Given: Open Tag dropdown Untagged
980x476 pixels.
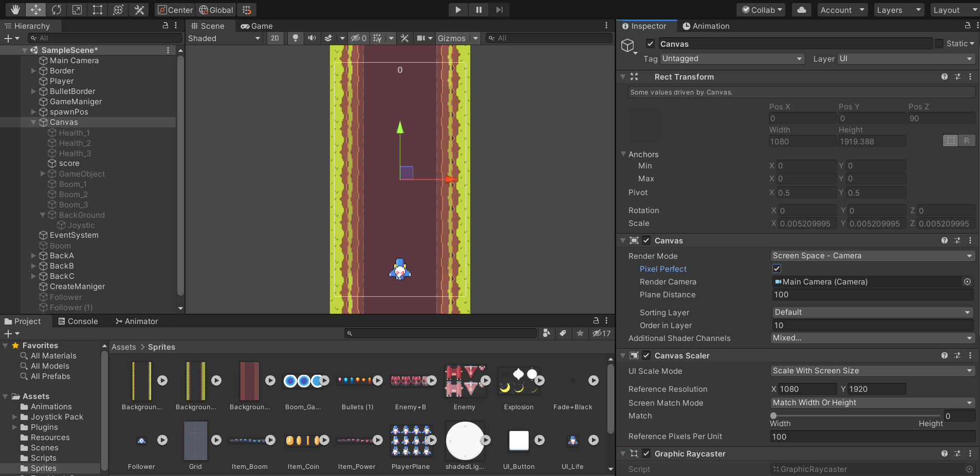Looking at the screenshot, I should (x=732, y=59).
